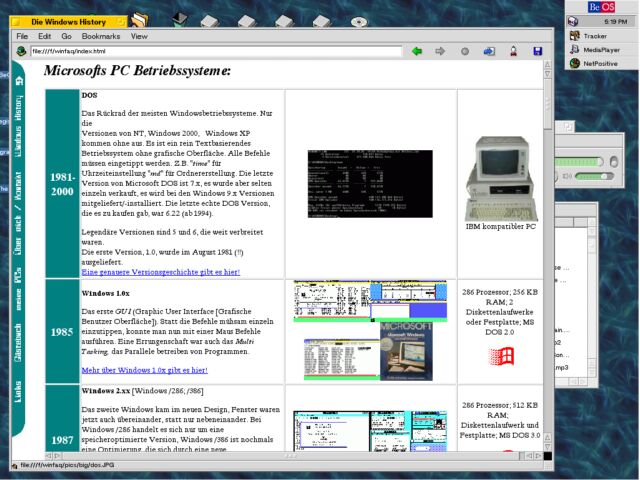The image size is (640, 480).
Task: Click the blue toolbar icon left of the rocket
Action: [489, 51]
